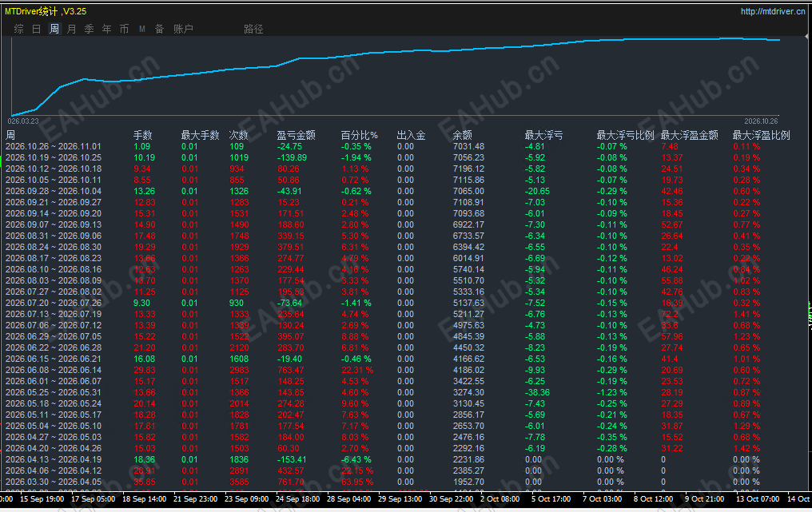The width and height of the screenshot is (812, 512).
Task: Select the profit value -139.89
Action: [292, 157]
